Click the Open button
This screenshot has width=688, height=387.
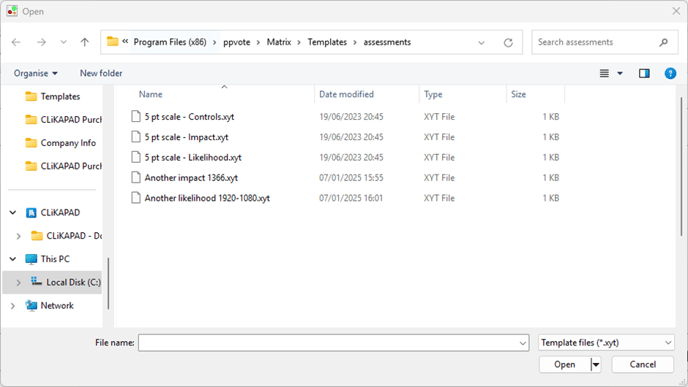pyautogui.click(x=565, y=365)
